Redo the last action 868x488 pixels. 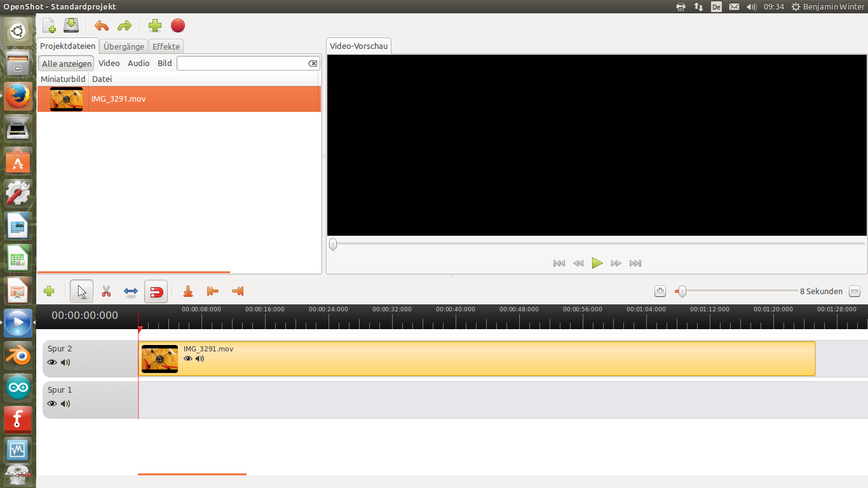[125, 26]
